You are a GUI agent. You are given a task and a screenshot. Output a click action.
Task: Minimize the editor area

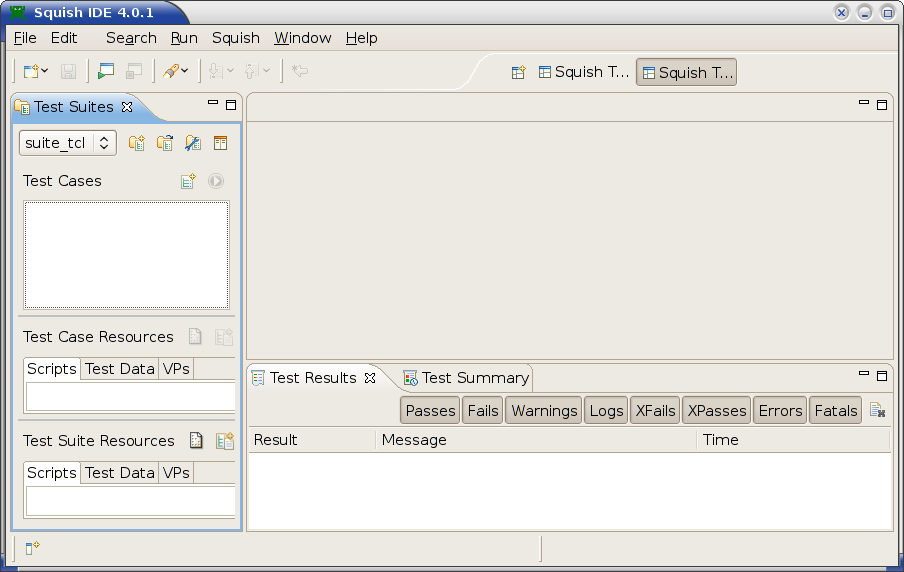(x=864, y=103)
